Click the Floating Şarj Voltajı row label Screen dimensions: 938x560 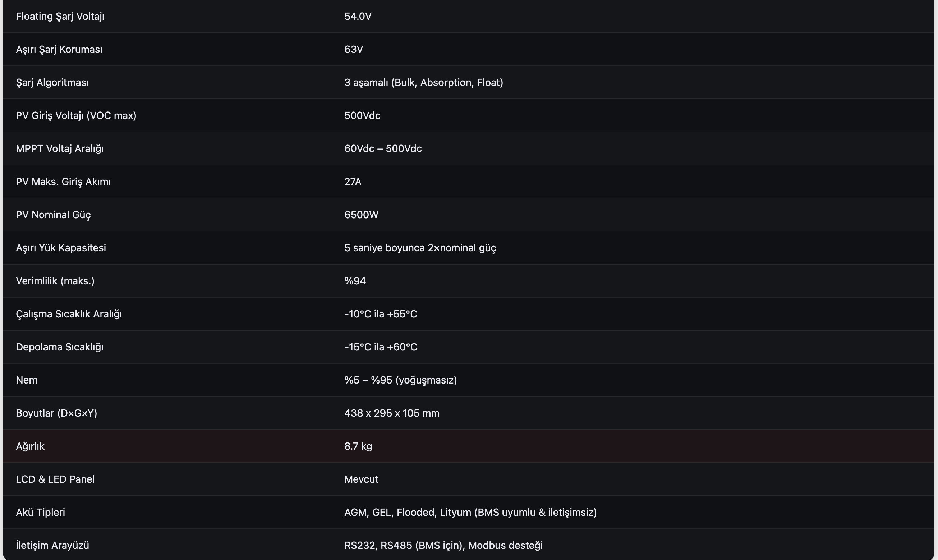click(60, 17)
